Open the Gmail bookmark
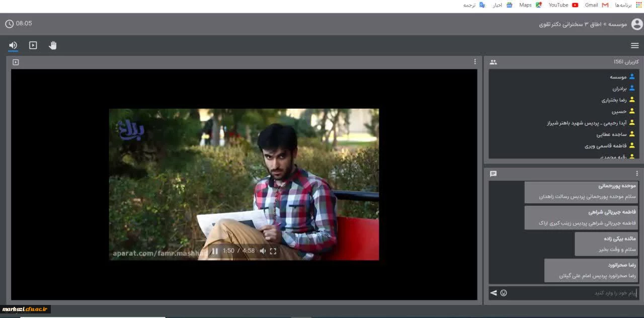The width and height of the screenshot is (644, 318). [596, 5]
